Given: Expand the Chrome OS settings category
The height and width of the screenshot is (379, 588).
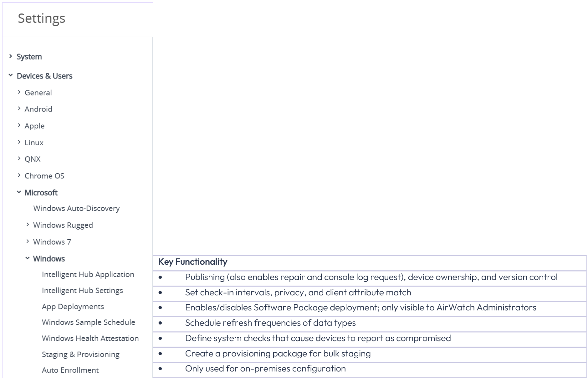Looking at the screenshot, I should tap(44, 176).
